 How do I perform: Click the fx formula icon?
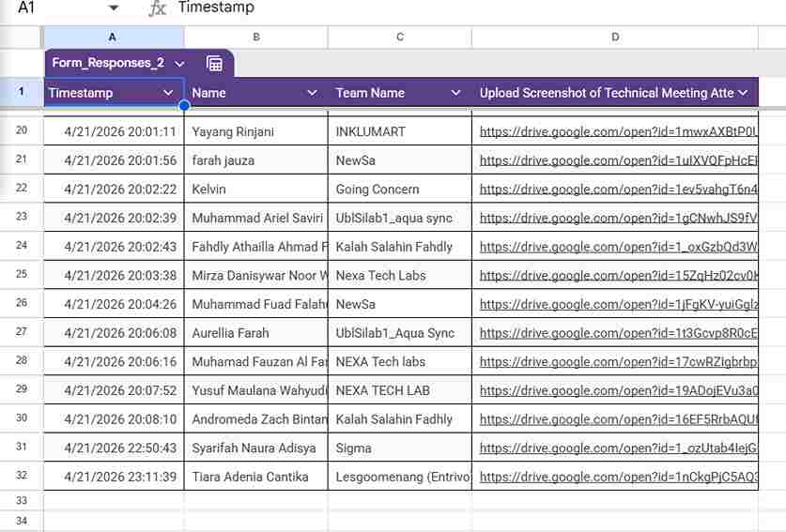(x=158, y=8)
